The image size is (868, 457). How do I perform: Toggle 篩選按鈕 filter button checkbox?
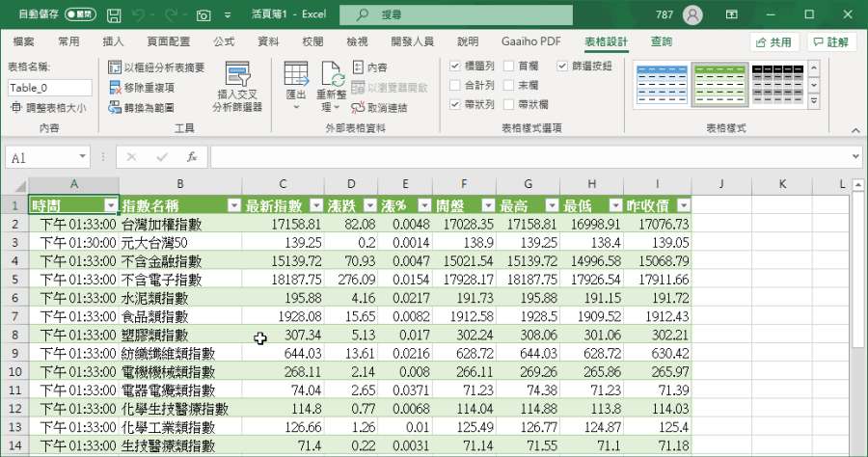(562, 66)
